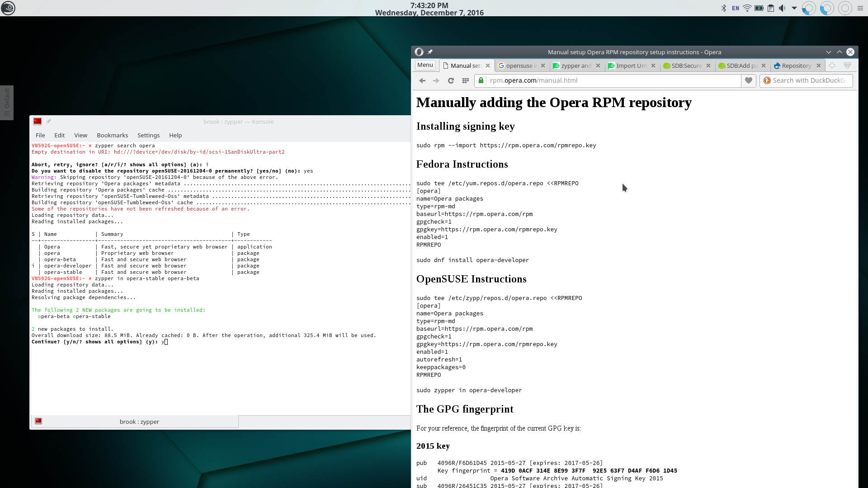Image resolution: width=868 pixels, height=488 pixels.
Task: Close the 'Import Unt' tab
Action: tap(653, 66)
